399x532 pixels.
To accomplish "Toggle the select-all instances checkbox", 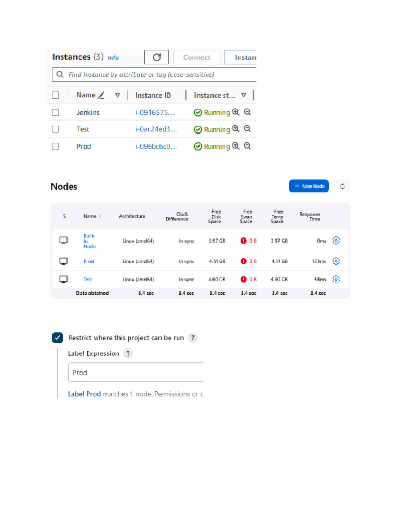I will (x=56, y=96).
